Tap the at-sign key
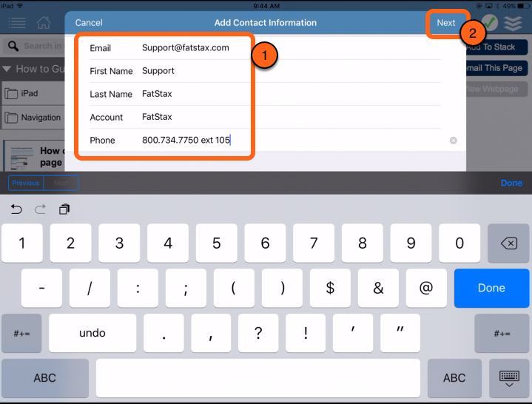 (426, 288)
